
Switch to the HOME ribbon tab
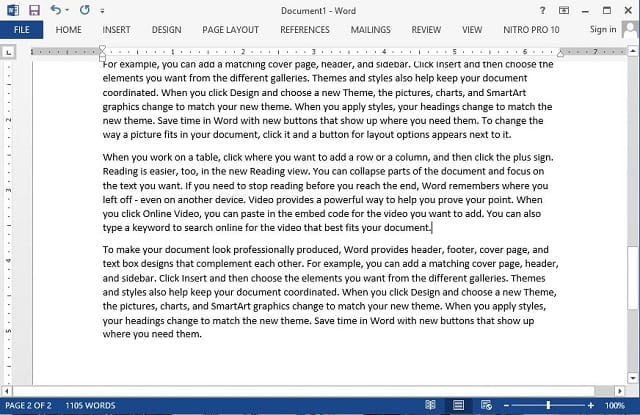[x=69, y=30]
